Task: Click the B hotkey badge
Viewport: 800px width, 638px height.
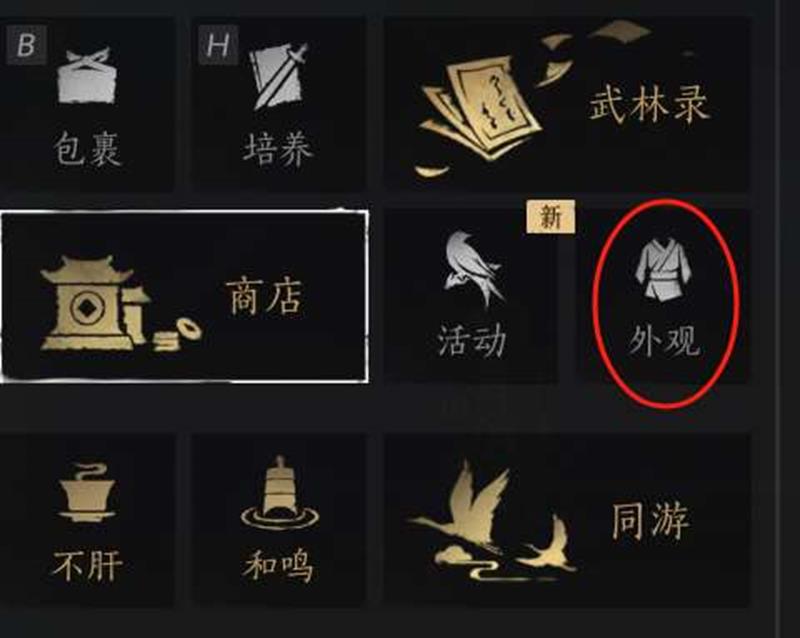Action: 27,44
